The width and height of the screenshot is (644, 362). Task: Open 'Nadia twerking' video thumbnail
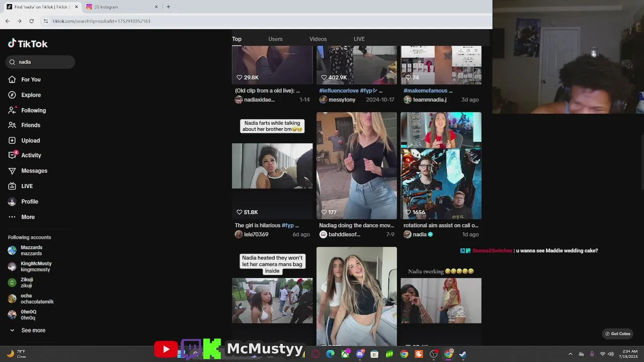click(441, 297)
